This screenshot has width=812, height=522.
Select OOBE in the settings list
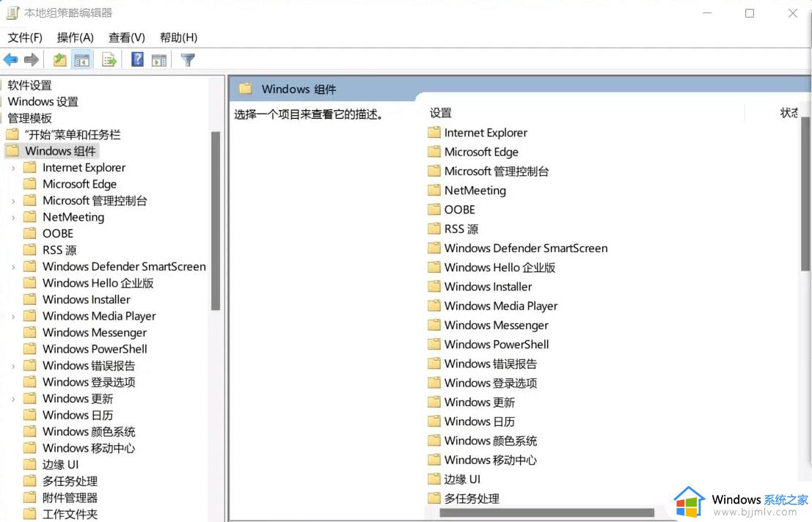coord(459,210)
